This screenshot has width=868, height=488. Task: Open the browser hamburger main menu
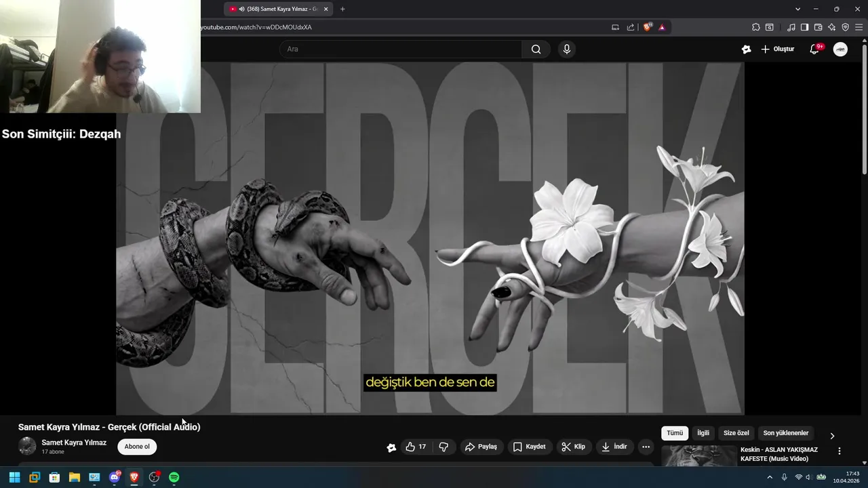click(859, 27)
